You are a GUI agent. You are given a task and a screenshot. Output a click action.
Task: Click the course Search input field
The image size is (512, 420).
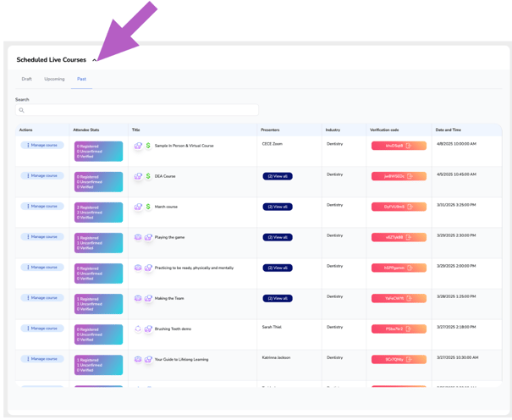point(137,110)
